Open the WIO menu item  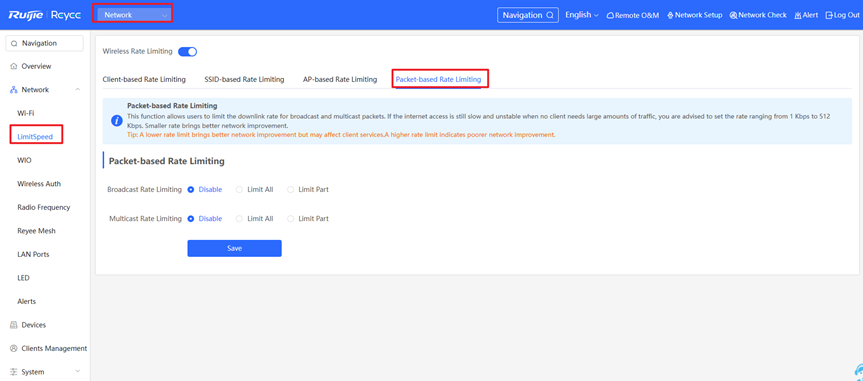24,160
